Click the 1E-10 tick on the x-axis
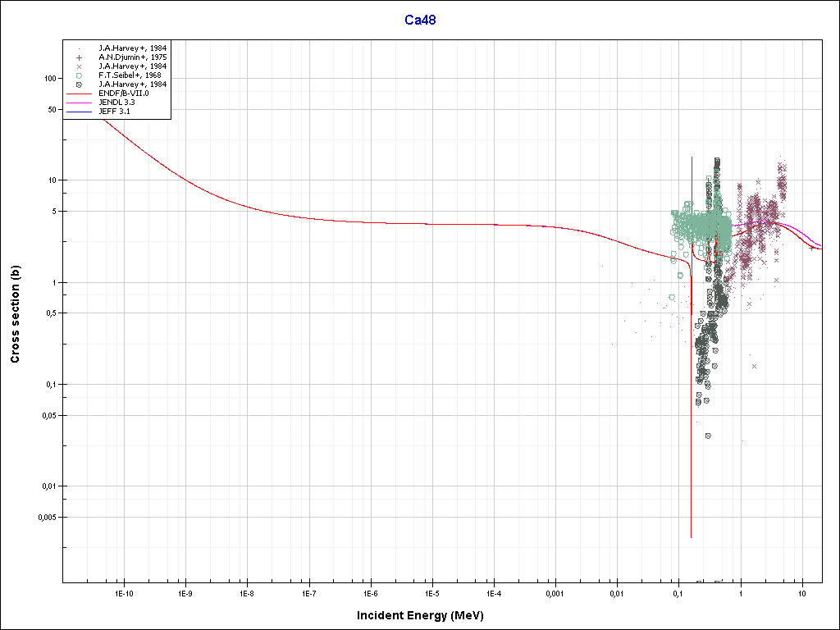The image size is (840, 630). click(123, 592)
